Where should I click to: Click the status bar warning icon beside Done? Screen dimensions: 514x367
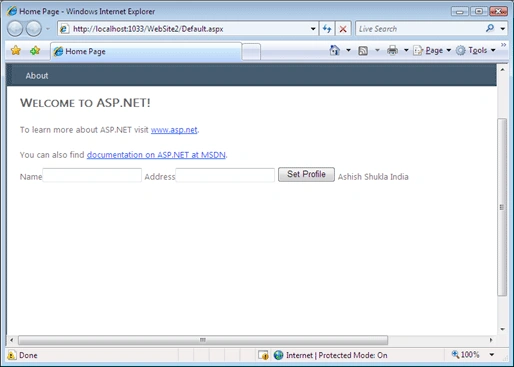[x=11, y=355]
